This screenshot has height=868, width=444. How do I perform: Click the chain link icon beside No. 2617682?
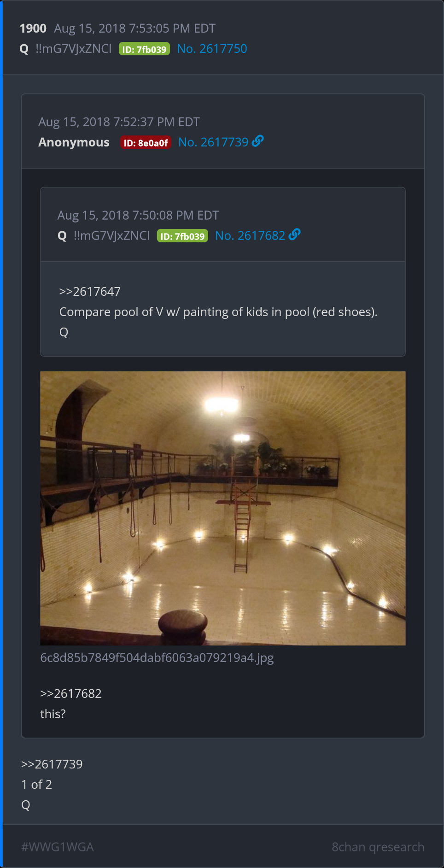tap(295, 235)
